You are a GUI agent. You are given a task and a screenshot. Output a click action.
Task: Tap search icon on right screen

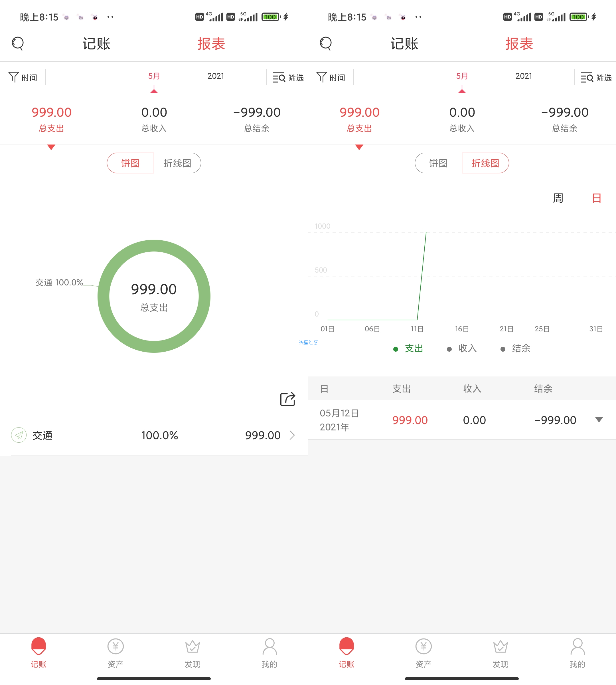point(326,43)
